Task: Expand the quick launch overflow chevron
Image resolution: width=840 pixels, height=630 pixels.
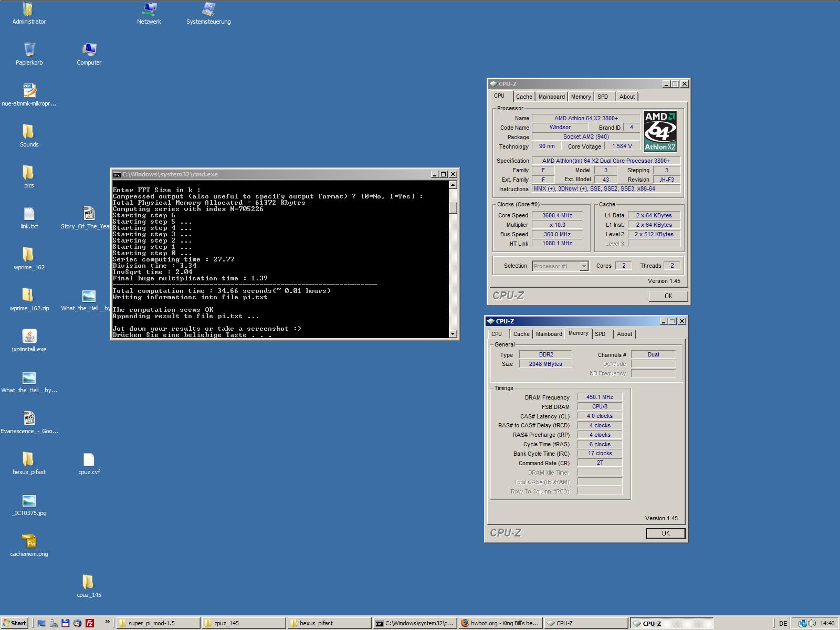Action: point(108,622)
